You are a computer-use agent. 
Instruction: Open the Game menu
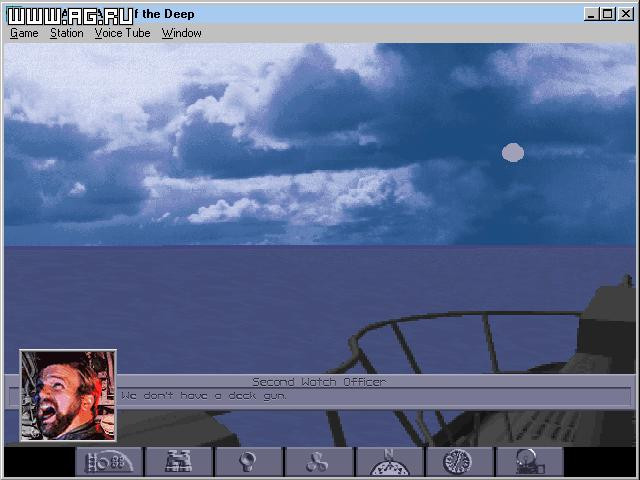point(24,33)
